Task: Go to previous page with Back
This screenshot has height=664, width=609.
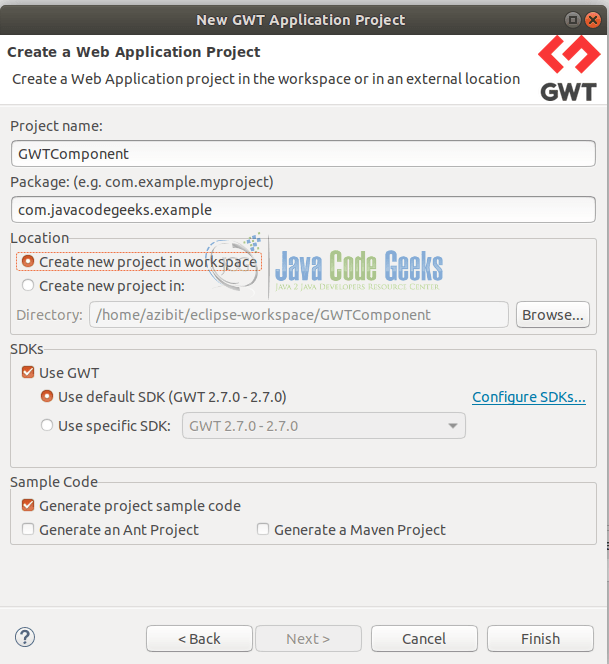Action: pyautogui.click(x=199, y=639)
